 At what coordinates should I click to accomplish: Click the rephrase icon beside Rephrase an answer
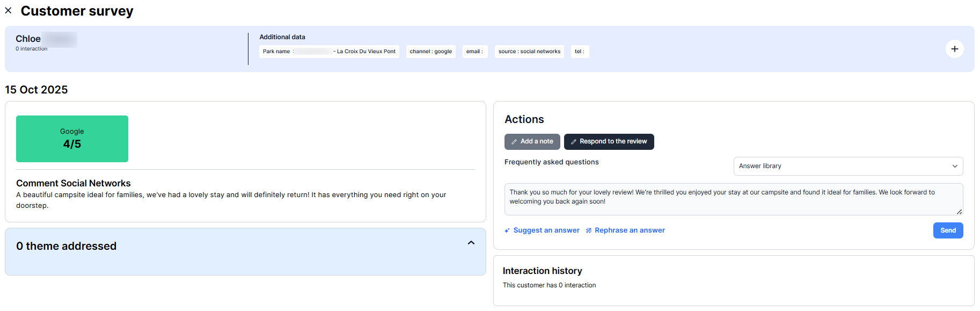[589, 230]
